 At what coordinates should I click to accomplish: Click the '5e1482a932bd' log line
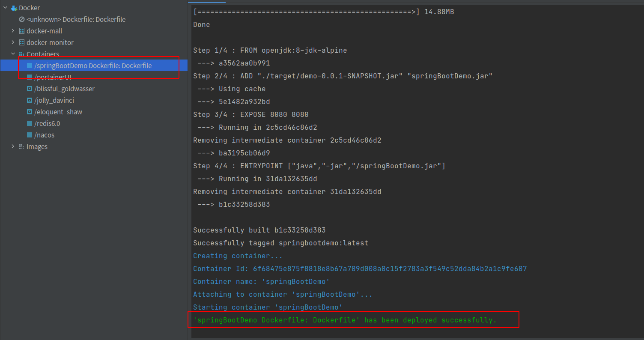233,102
